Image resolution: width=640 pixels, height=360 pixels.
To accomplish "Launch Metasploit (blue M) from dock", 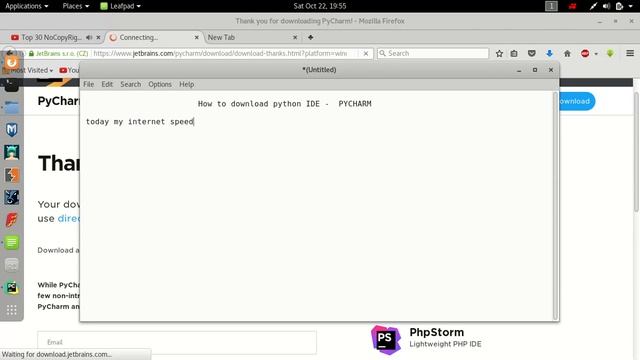I will [x=11, y=130].
